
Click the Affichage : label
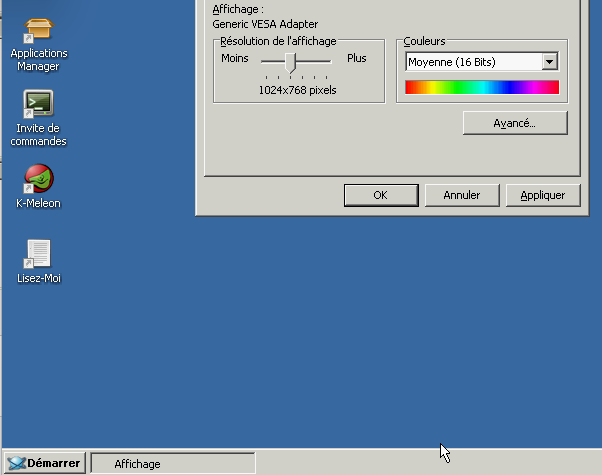pyautogui.click(x=238, y=9)
